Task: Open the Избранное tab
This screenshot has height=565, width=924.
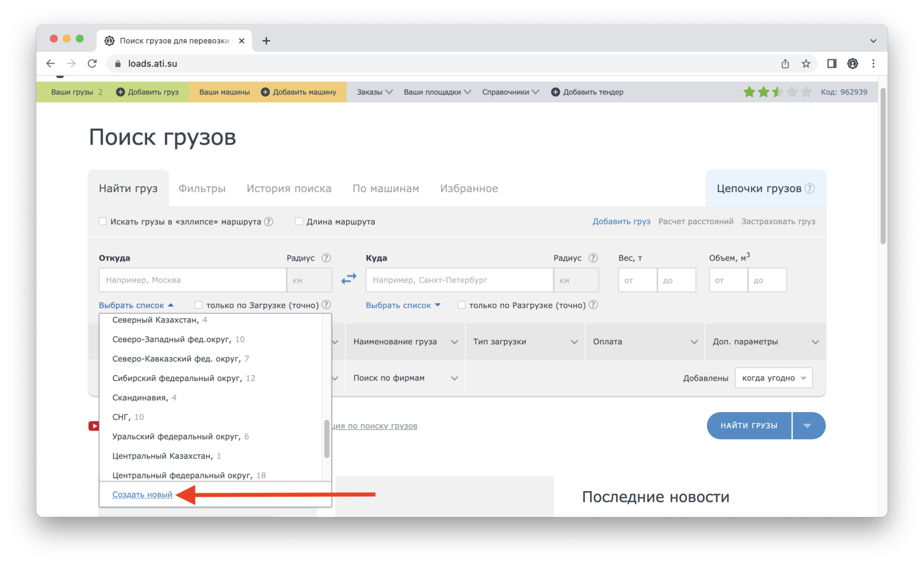Action: coord(469,188)
